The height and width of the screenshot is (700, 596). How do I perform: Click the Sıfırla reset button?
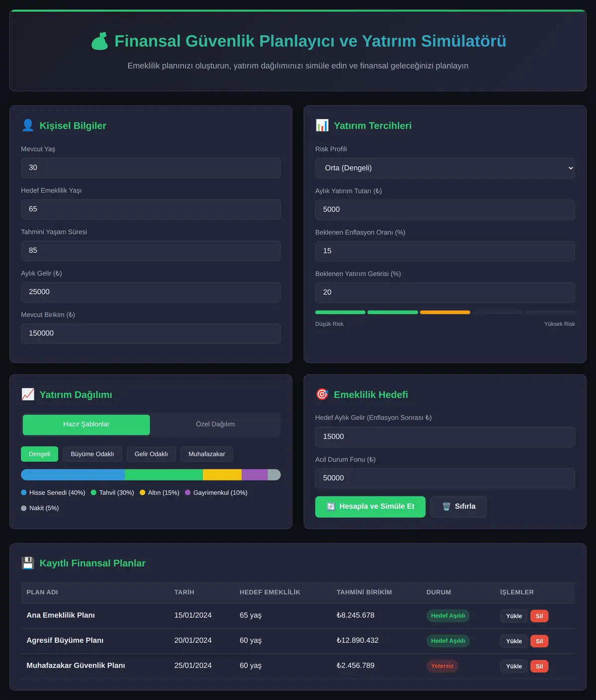pos(458,507)
